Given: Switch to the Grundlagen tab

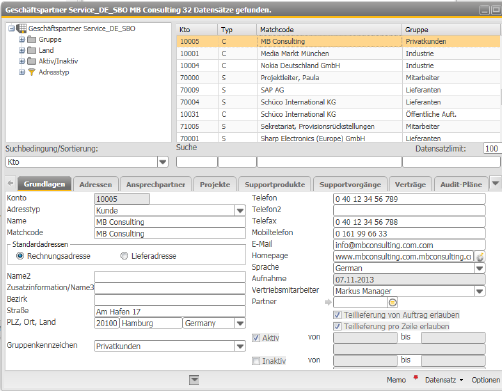Looking at the screenshot, I should click(x=44, y=184).
